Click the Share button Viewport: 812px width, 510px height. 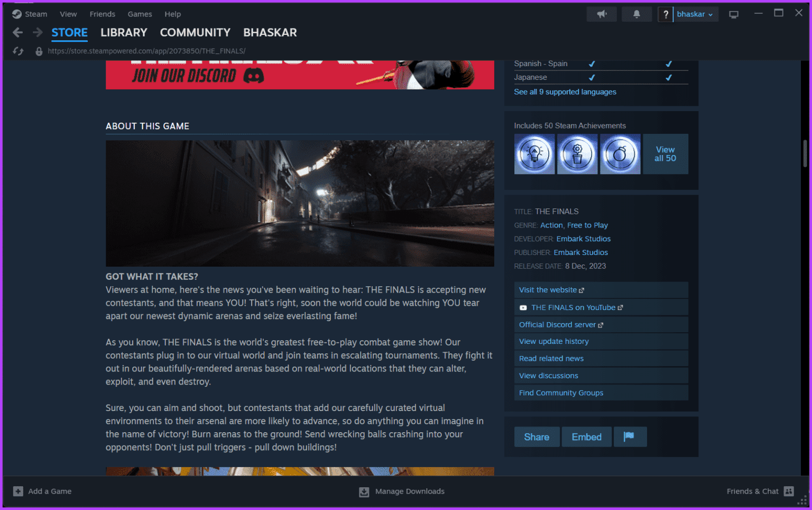tap(537, 437)
